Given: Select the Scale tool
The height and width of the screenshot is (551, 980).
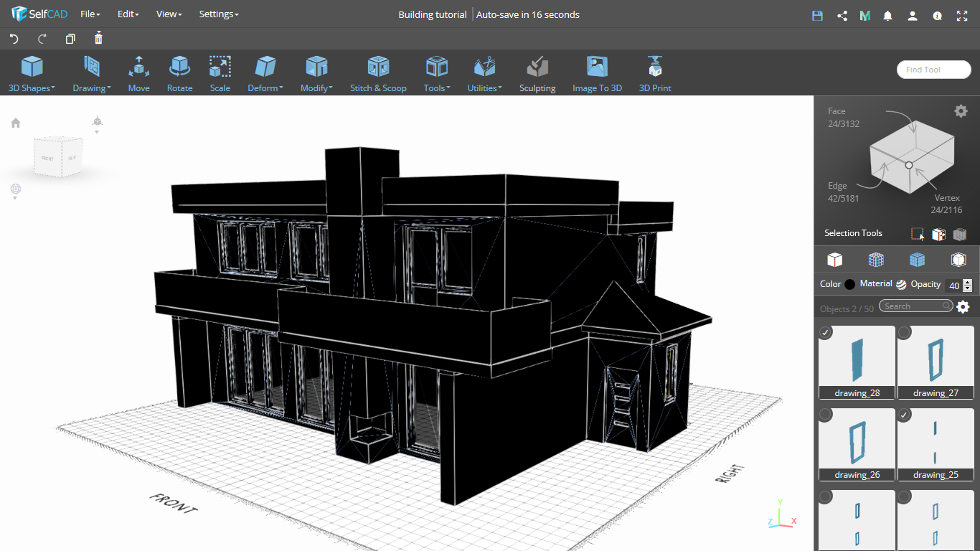Looking at the screenshot, I should [220, 75].
